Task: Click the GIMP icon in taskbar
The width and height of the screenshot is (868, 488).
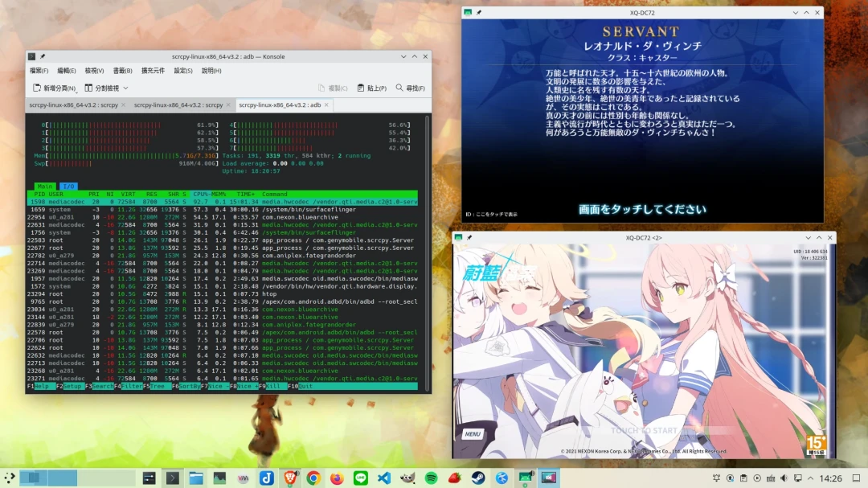Action: [x=407, y=478]
